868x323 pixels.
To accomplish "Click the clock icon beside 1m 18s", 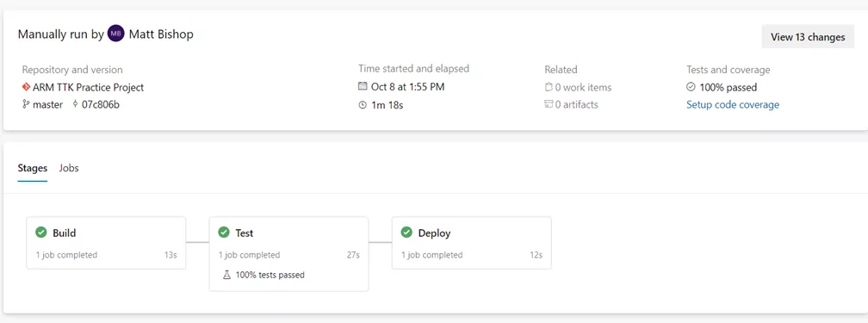I will point(363,104).
